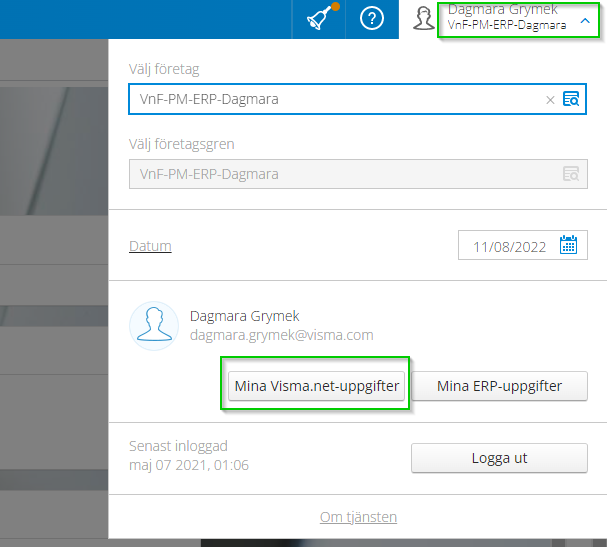Click the Mina ERP-uppgifter button
The image size is (607, 547).
click(x=499, y=386)
